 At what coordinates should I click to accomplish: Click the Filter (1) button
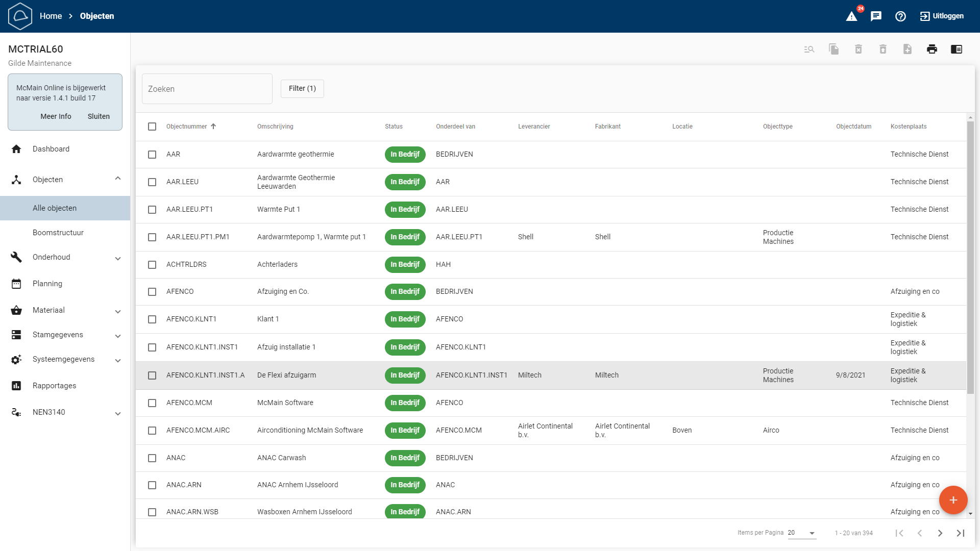click(302, 88)
